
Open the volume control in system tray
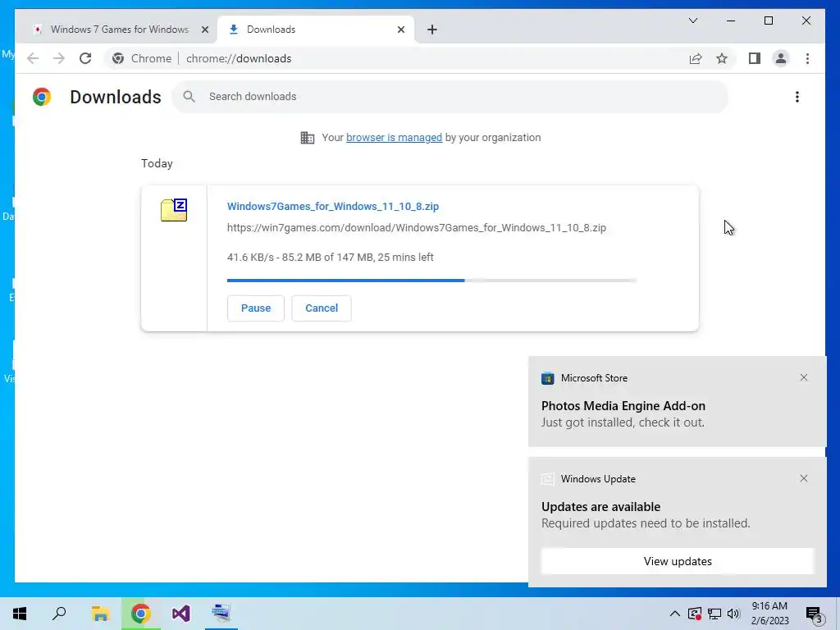[x=734, y=614]
